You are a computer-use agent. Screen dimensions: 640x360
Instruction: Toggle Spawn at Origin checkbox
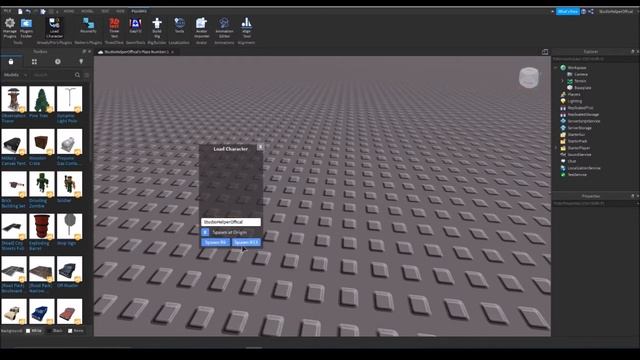(x=205, y=232)
